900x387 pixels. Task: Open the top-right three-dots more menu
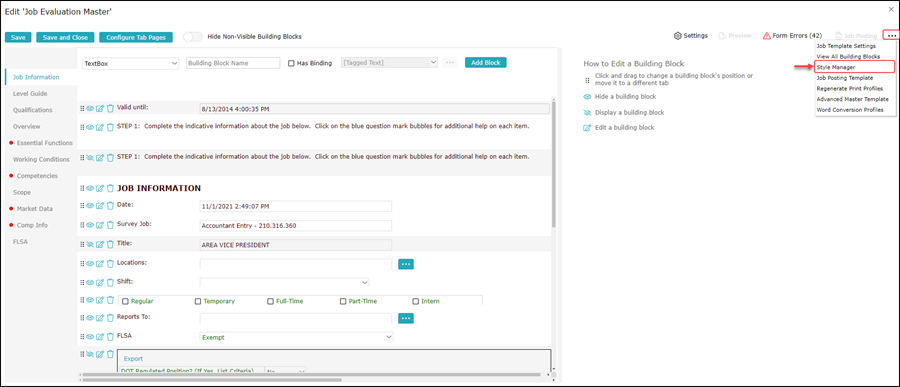click(x=891, y=36)
